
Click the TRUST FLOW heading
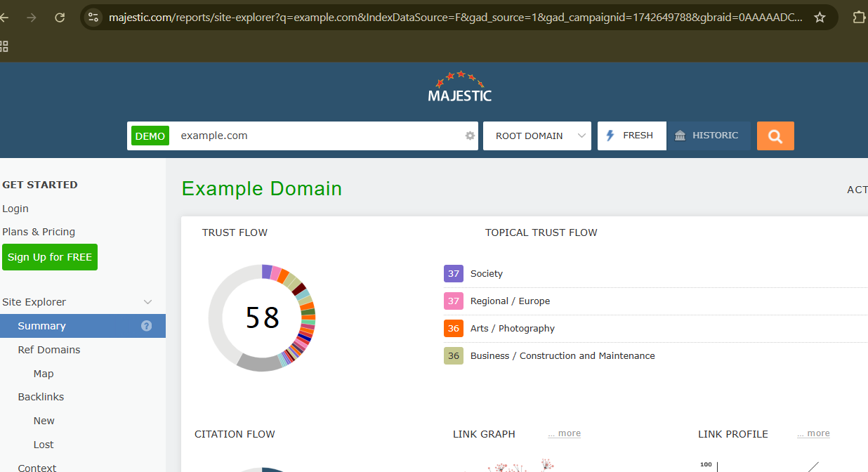[235, 232]
